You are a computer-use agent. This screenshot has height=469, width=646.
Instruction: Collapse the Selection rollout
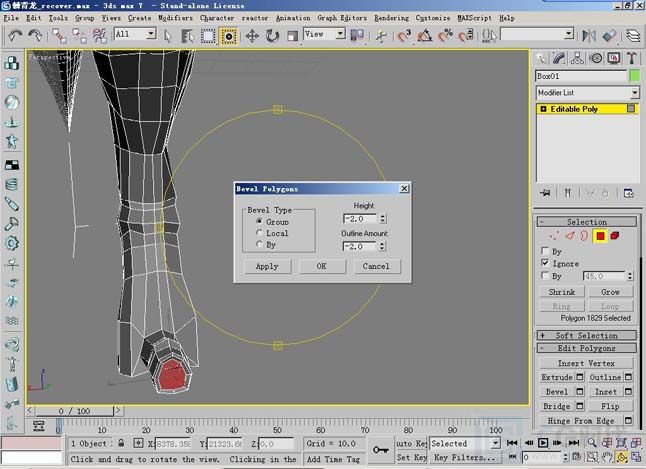pyautogui.click(x=587, y=222)
